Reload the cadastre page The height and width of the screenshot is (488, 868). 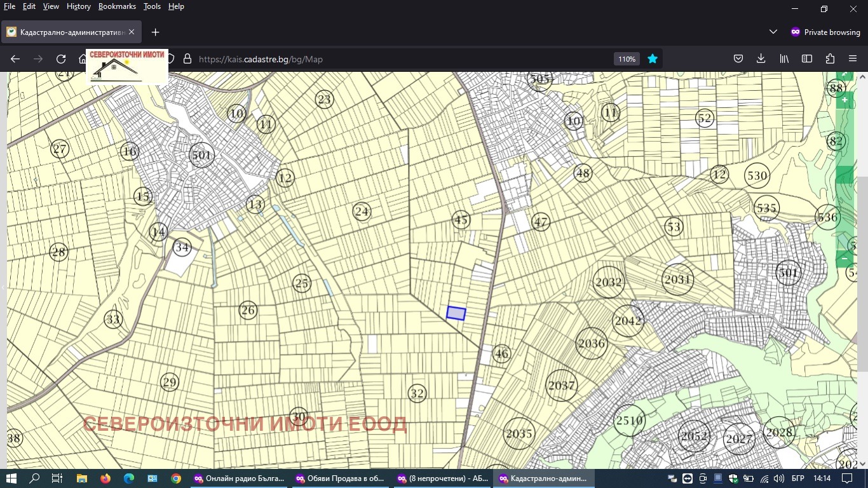pyautogui.click(x=61, y=59)
